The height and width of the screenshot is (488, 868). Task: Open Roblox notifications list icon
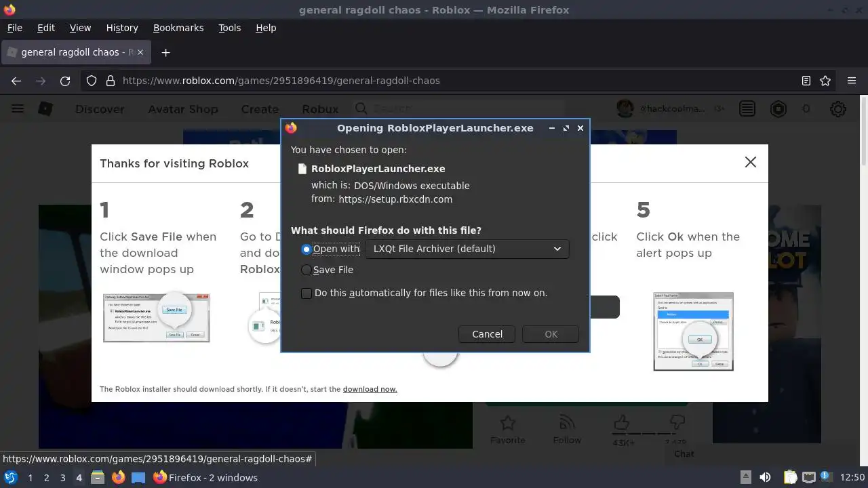tap(747, 108)
